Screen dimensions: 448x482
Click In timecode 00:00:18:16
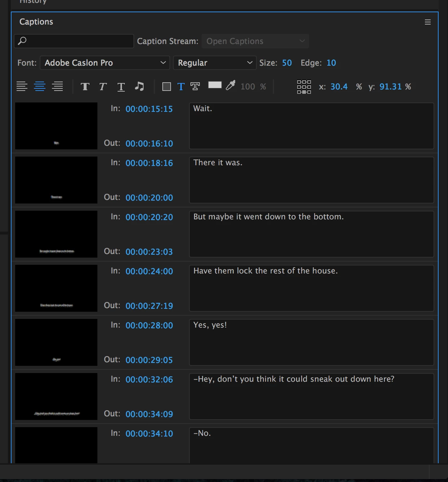pos(149,163)
